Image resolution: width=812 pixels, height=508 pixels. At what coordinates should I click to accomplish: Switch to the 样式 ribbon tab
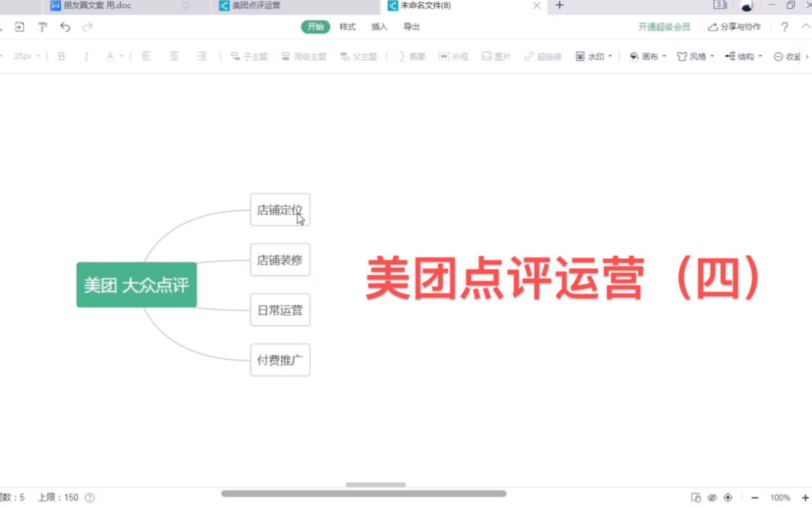click(347, 27)
